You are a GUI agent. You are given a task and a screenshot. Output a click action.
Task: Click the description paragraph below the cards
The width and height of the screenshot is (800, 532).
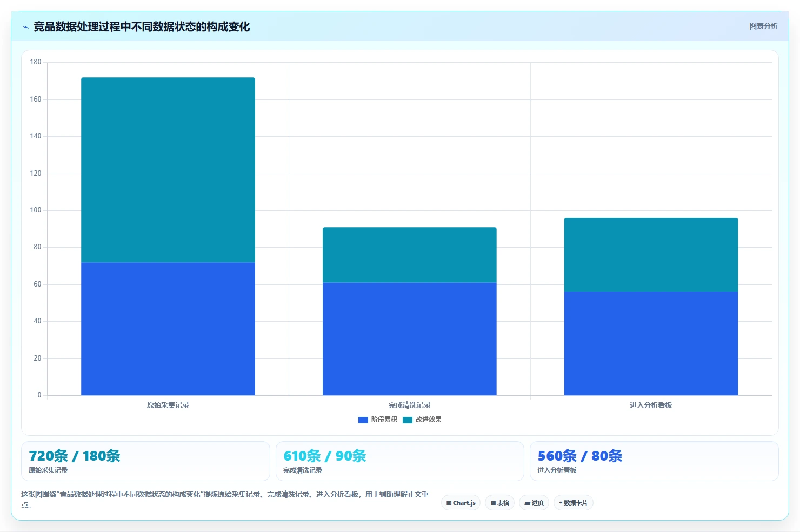click(225, 500)
